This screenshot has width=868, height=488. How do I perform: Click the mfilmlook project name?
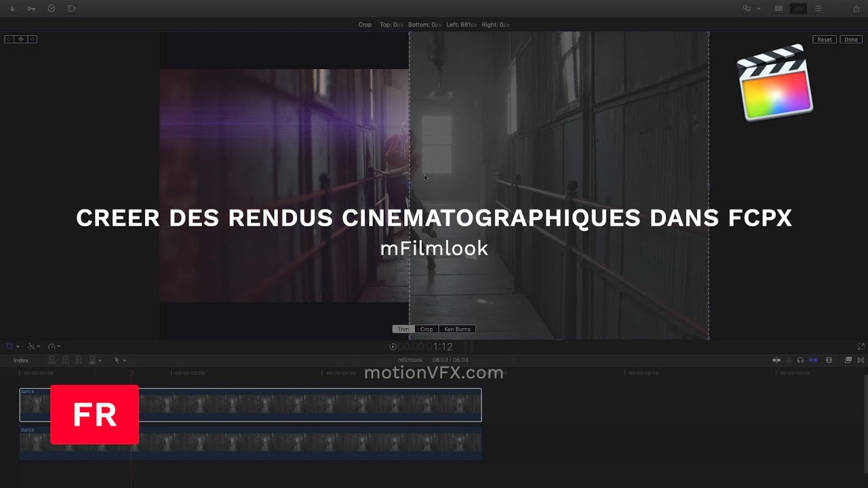coord(410,361)
